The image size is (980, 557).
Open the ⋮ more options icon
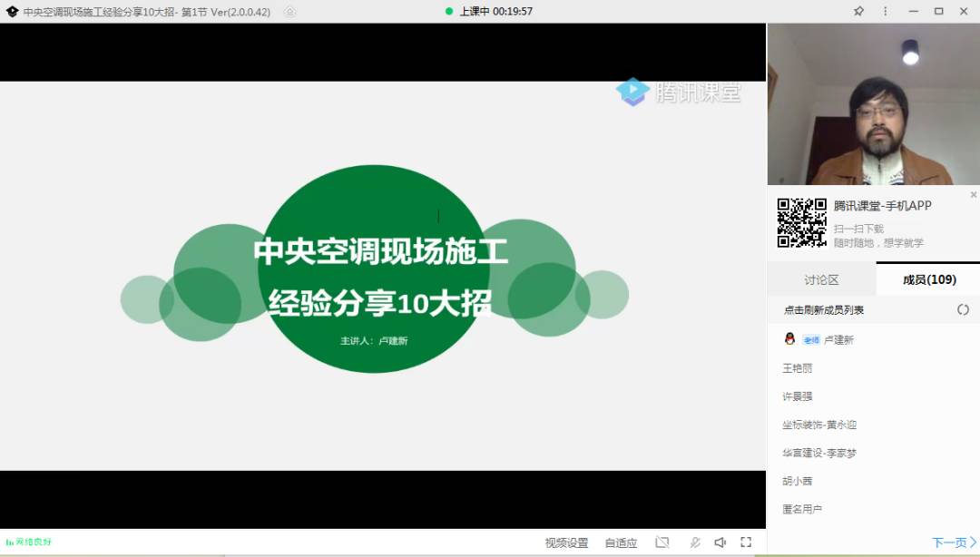click(x=885, y=11)
